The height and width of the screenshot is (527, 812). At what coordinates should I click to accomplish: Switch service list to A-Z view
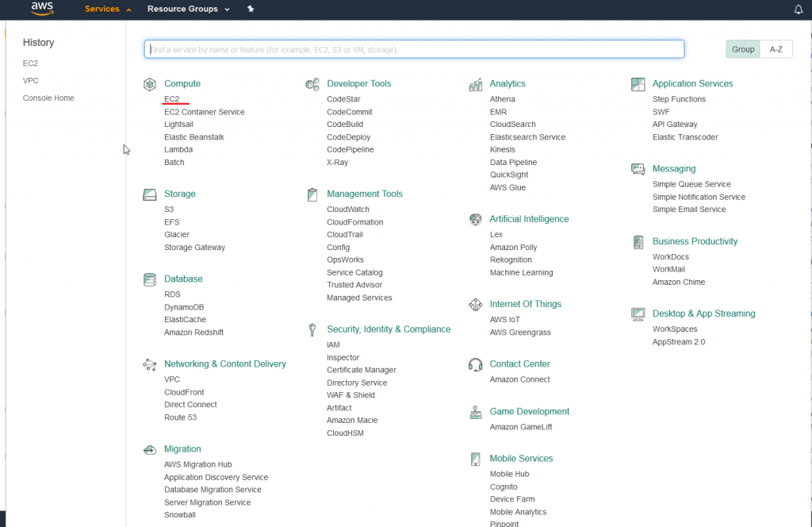776,48
